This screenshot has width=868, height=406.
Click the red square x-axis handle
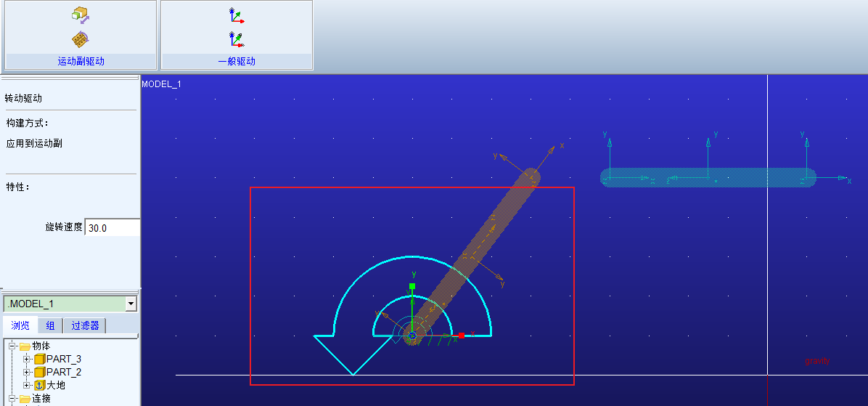point(462,335)
